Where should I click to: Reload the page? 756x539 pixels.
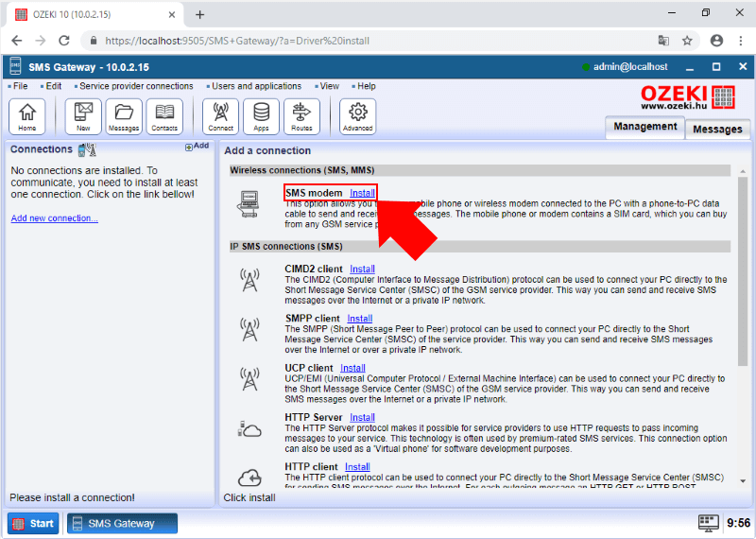point(64,41)
